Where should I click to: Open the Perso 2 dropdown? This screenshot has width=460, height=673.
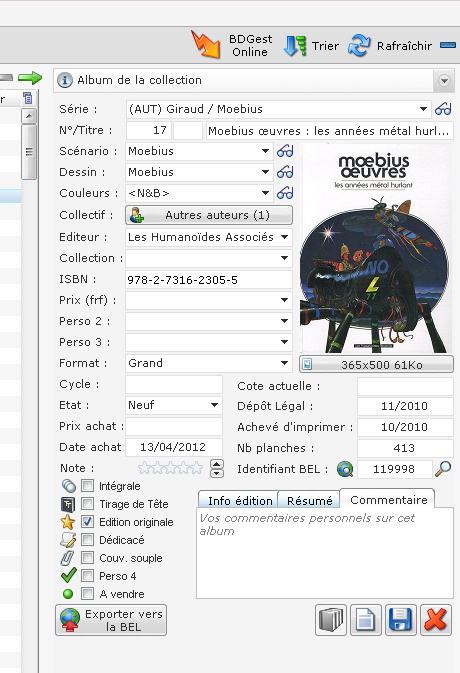(284, 321)
